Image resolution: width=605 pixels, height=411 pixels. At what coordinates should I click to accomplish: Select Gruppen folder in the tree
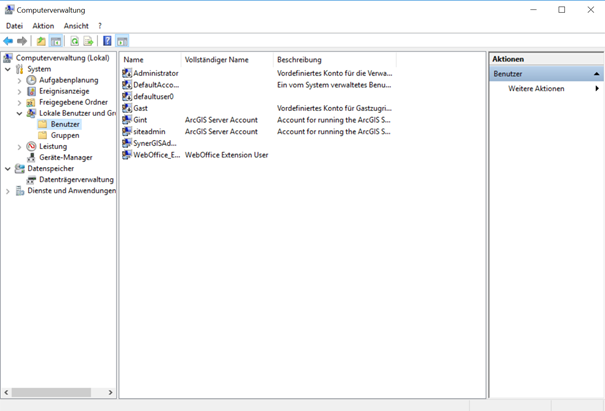(x=65, y=135)
